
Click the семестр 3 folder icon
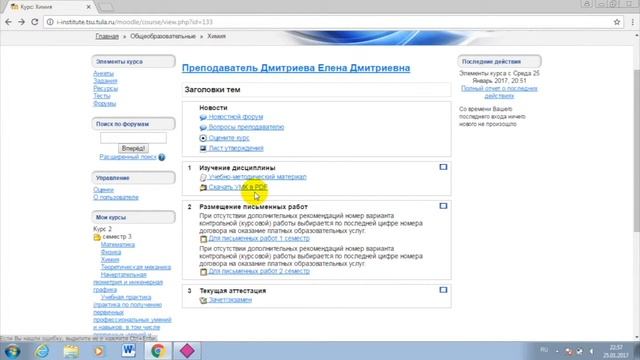click(97, 237)
